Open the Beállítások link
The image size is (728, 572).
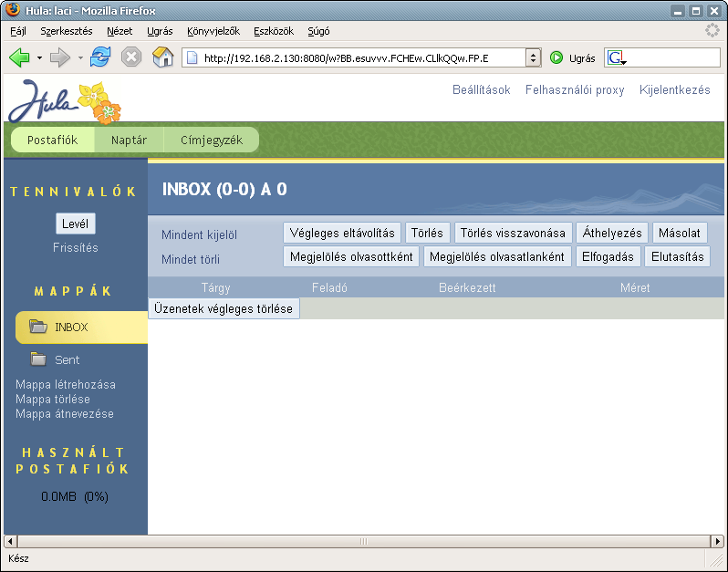tap(482, 89)
